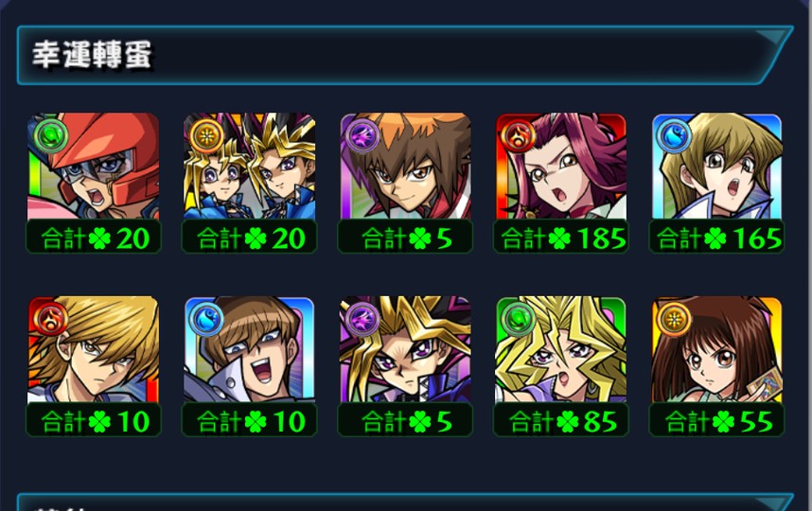The width and height of the screenshot is (812, 511).
Task: Open the two spiky-haired duelists portrait
Action: [249, 166]
